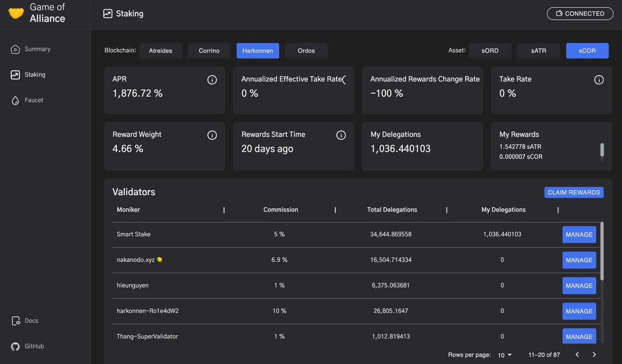The width and height of the screenshot is (622, 364).
Task: Click the Thang-SuperValidator moniker
Action: pos(147,336)
